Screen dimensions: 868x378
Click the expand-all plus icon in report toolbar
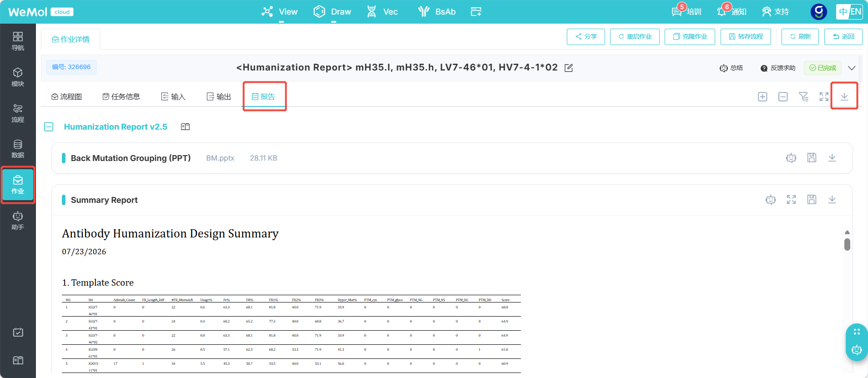click(x=762, y=96)
